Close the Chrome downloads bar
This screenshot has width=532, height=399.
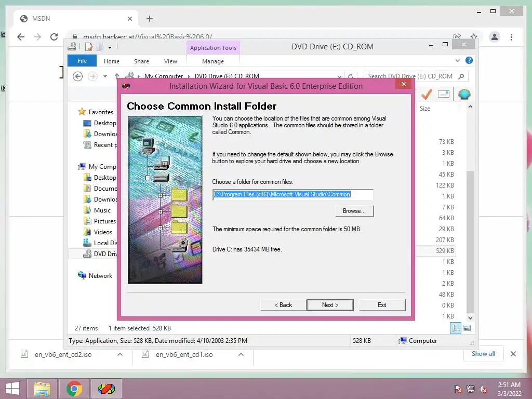click(x=513, y=354)
